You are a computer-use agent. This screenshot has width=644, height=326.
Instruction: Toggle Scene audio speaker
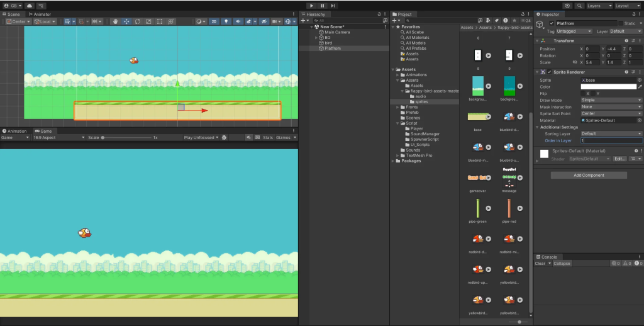(x=238, y=21)
